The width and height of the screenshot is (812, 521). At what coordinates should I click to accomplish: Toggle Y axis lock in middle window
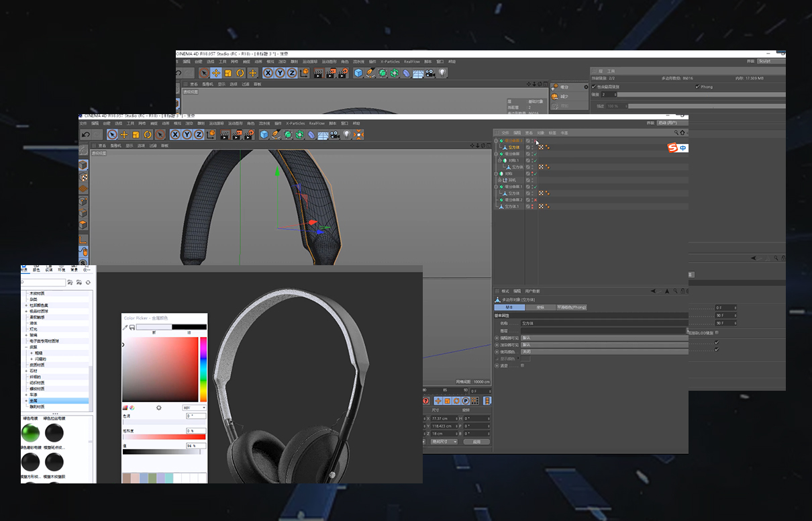(x=186, y=134)
